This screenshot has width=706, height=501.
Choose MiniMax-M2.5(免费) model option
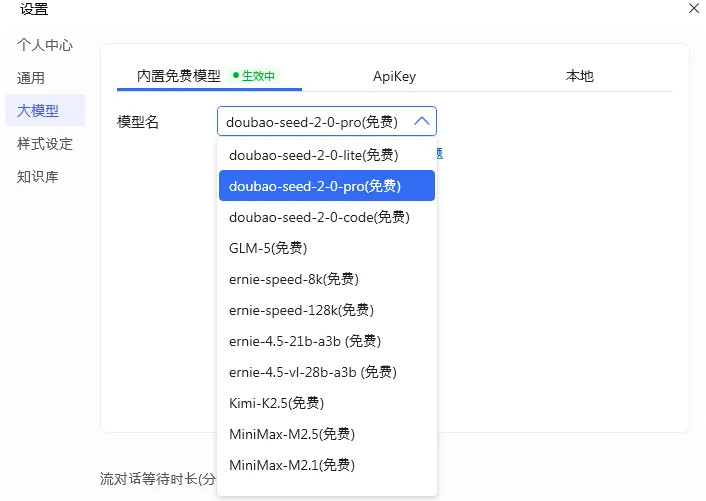click(327, 434)
